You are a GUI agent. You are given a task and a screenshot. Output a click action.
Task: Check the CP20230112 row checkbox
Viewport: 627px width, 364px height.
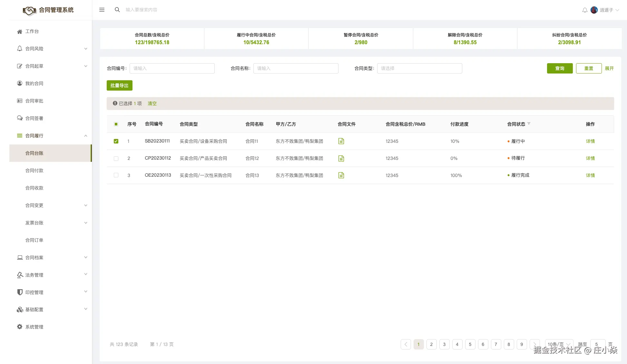click(x=116, y=158)
